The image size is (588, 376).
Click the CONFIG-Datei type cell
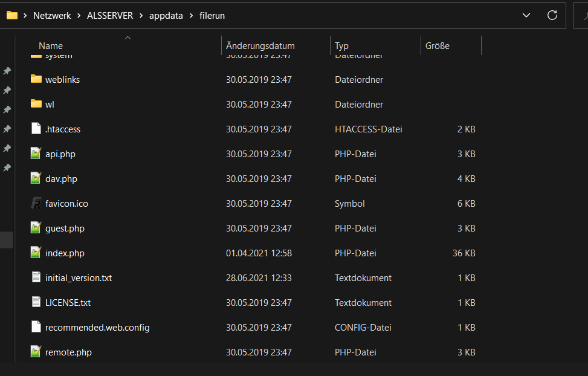click(363, 327)
